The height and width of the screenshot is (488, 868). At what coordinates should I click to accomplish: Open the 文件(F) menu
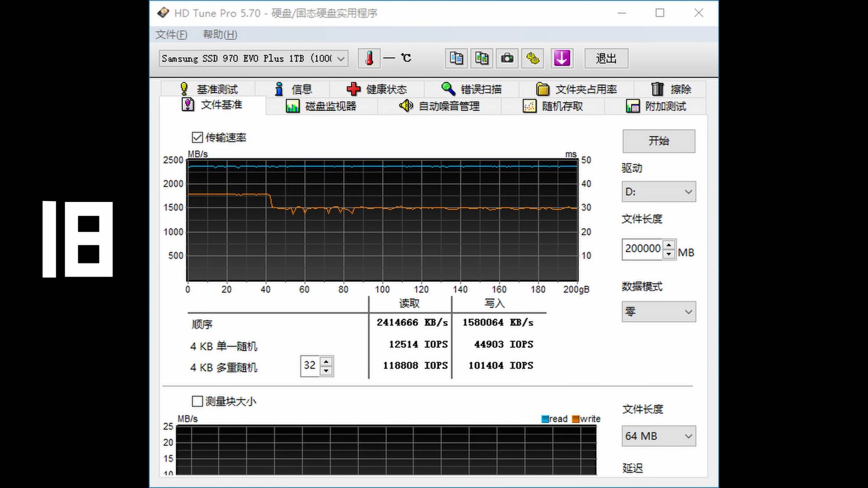coord(171,34)
